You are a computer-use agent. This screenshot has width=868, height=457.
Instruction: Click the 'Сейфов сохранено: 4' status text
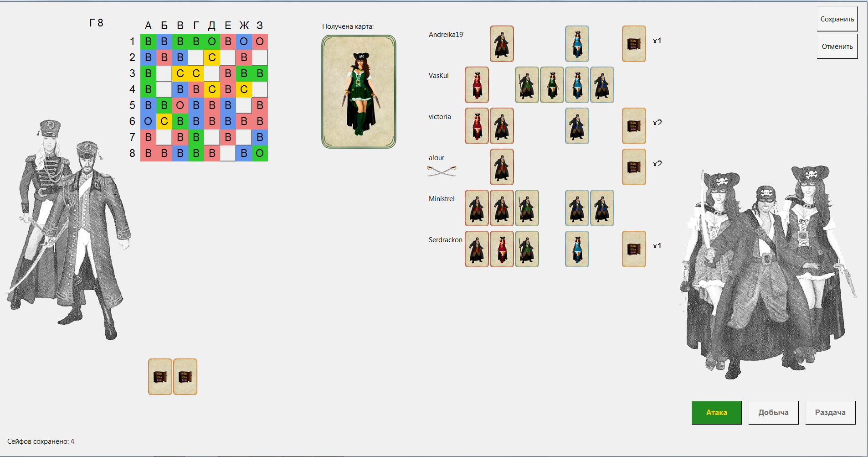coord(41,441)
